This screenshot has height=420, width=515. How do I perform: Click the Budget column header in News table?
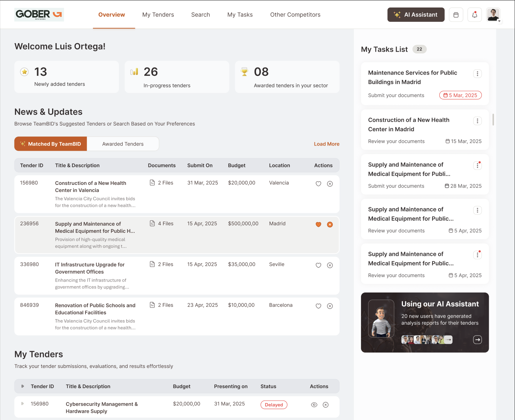pos(237,165)
